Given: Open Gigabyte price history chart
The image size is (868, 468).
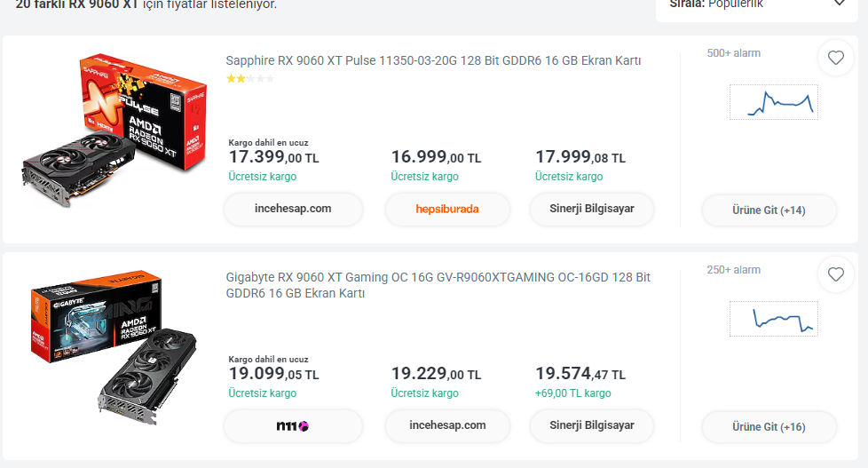Looking at the screenshot, I should (773, 319).
